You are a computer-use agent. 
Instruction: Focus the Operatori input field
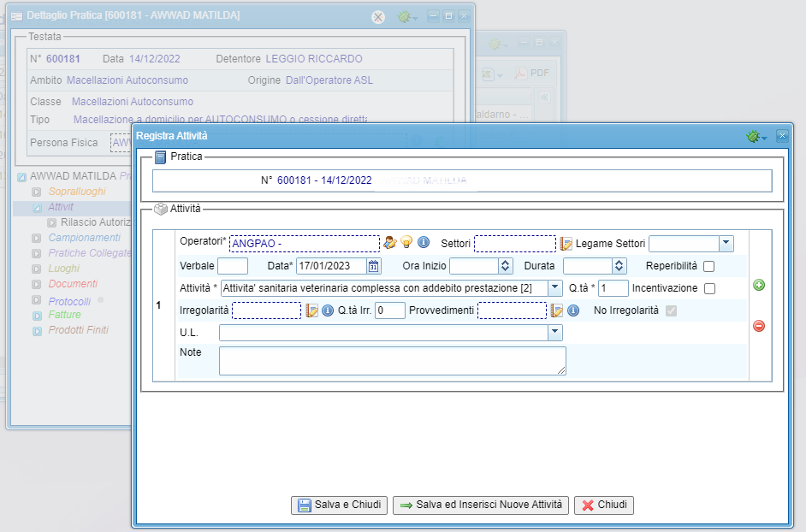click(305, 243)
